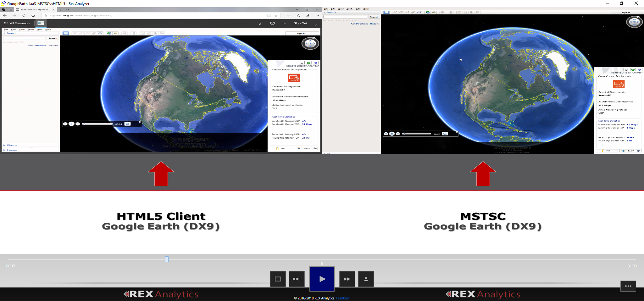Screen dimensions: 644x301
Task: Expand the Layers panel in HTML5 Google Earth
Action: coord(4,150)
